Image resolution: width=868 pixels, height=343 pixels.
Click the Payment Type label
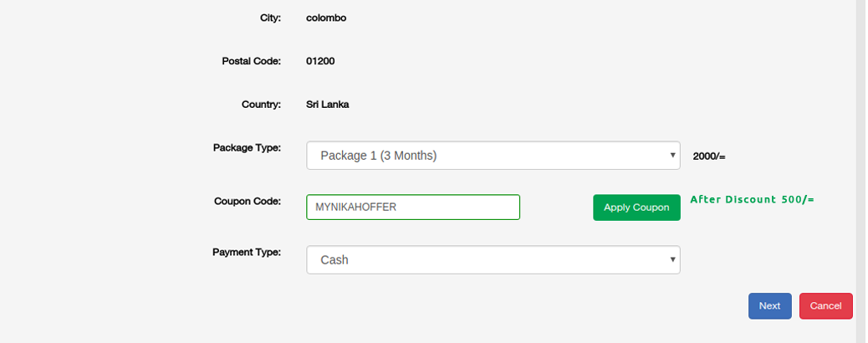(246, 252)
